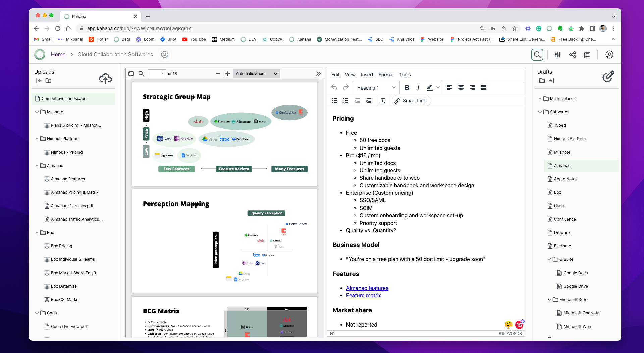Insert a Smart Link
The image size is (644, 353).
pyautogui.click(x=411, y=101)
